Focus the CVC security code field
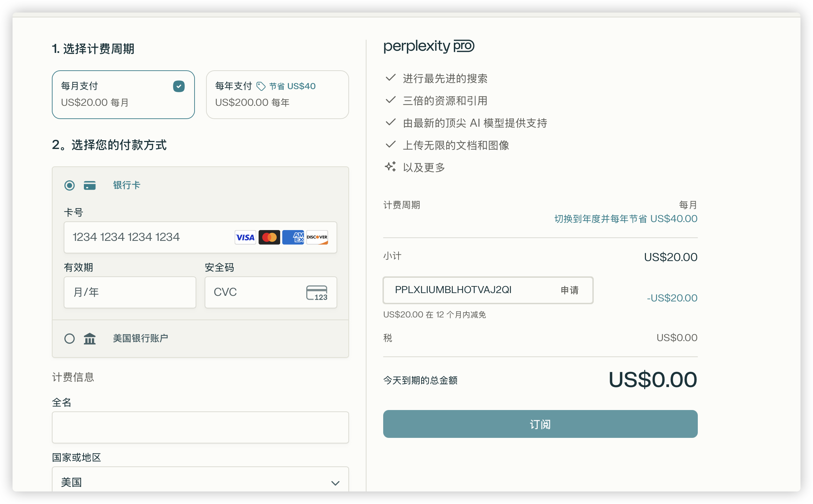This screenshot has height=504, width=813. [271, 292]
